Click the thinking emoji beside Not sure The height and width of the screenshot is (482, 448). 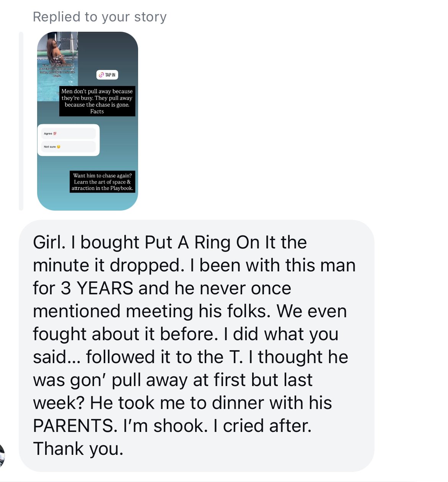tap(59, 147)
